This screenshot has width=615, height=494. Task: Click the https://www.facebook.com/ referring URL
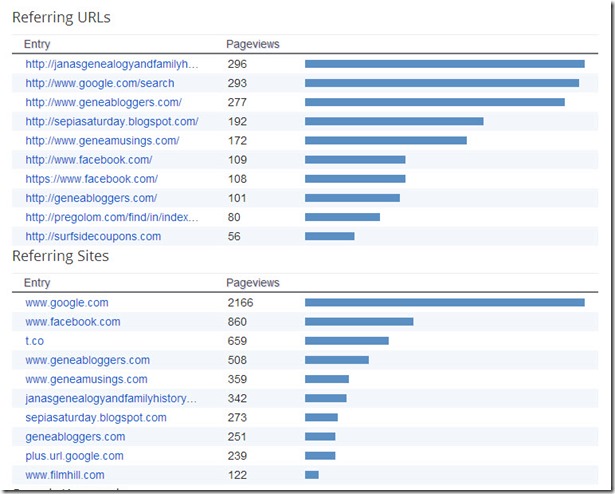(91, 179)
